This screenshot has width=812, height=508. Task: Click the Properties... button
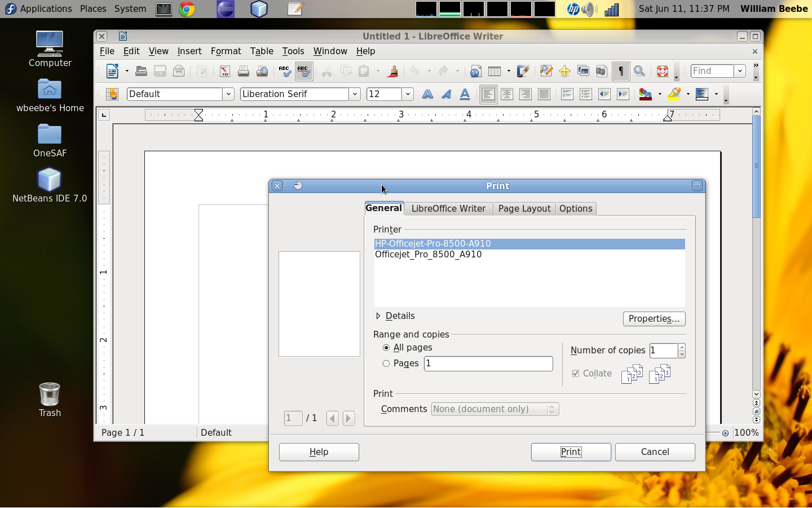coord(654,319)
